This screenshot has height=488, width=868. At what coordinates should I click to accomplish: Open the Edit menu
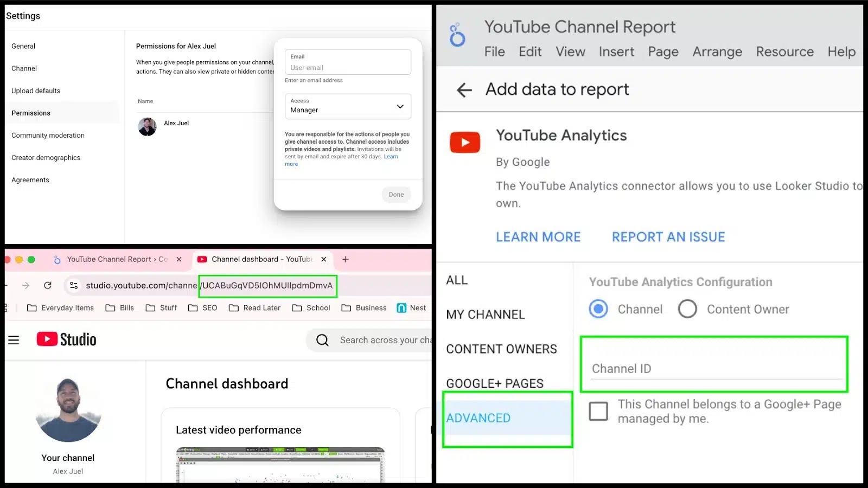530,52
